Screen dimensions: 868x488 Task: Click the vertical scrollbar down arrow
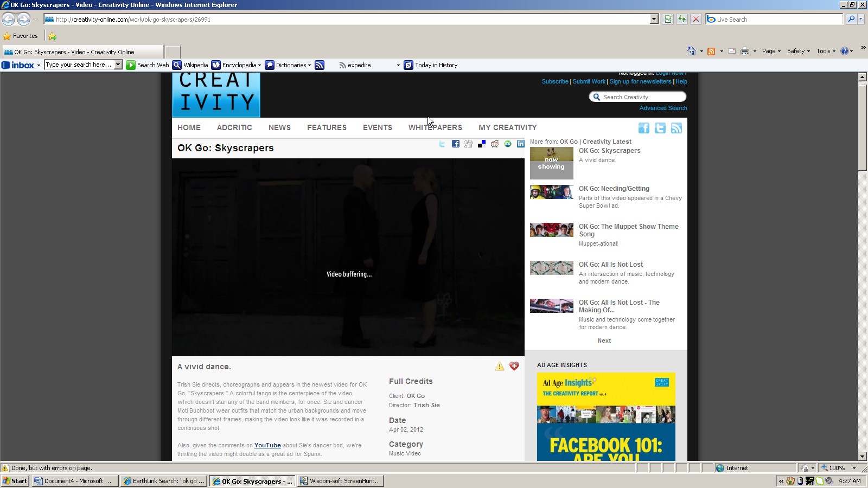(863, 457)
